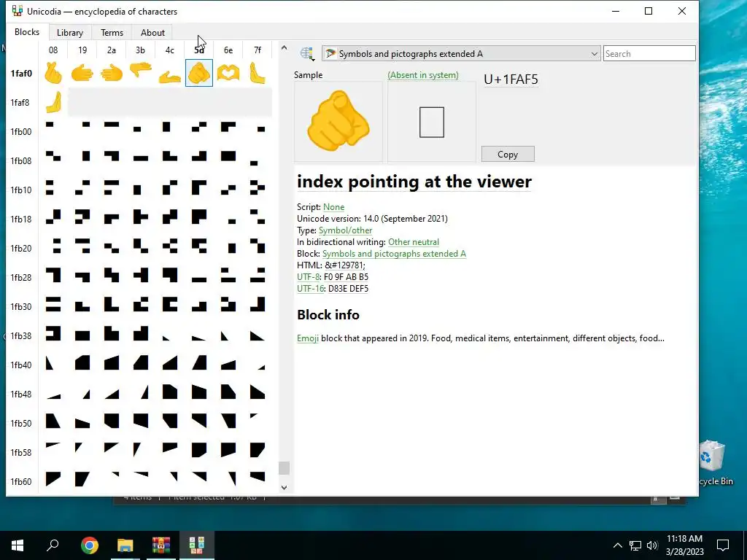Switch to the Library tab
The image size is (747, 560).
pos(70,33)
